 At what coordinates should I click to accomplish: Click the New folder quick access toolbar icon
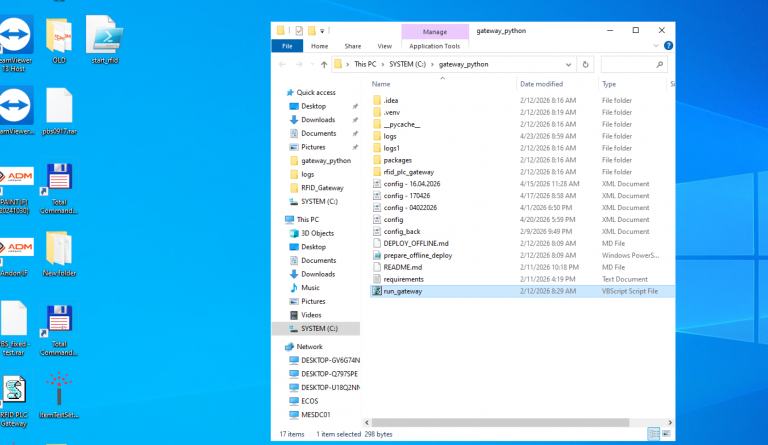click(312, 31)
